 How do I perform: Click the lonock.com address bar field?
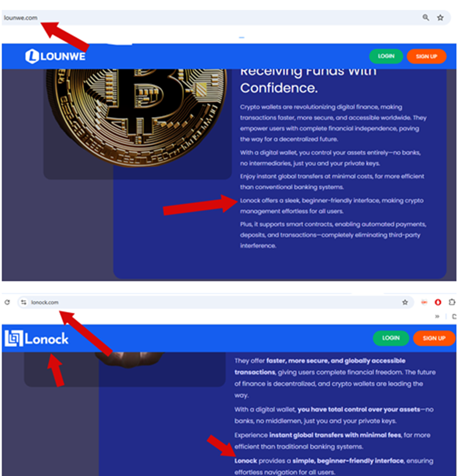(x=215, y=302)
